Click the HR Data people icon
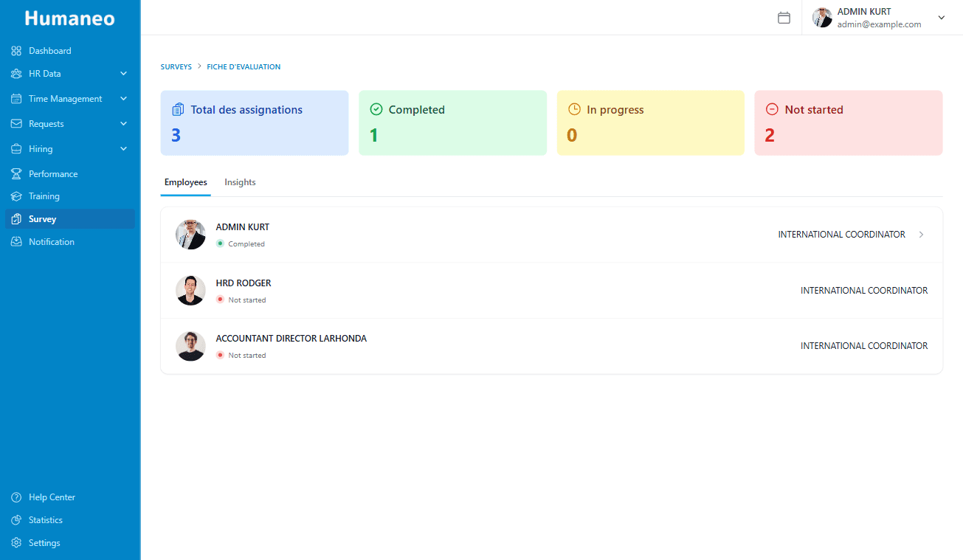This screenshot has height=560, width=963. 16,74
